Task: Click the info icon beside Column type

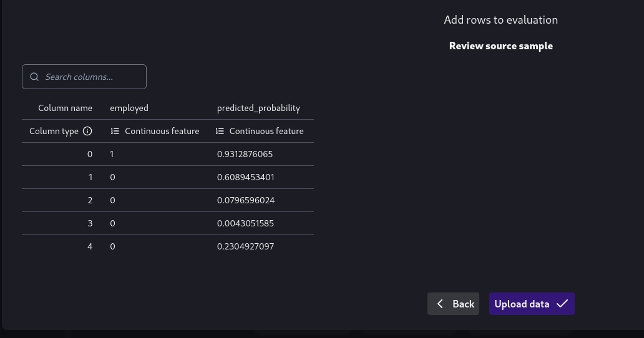Action: [x=87, y=131]
